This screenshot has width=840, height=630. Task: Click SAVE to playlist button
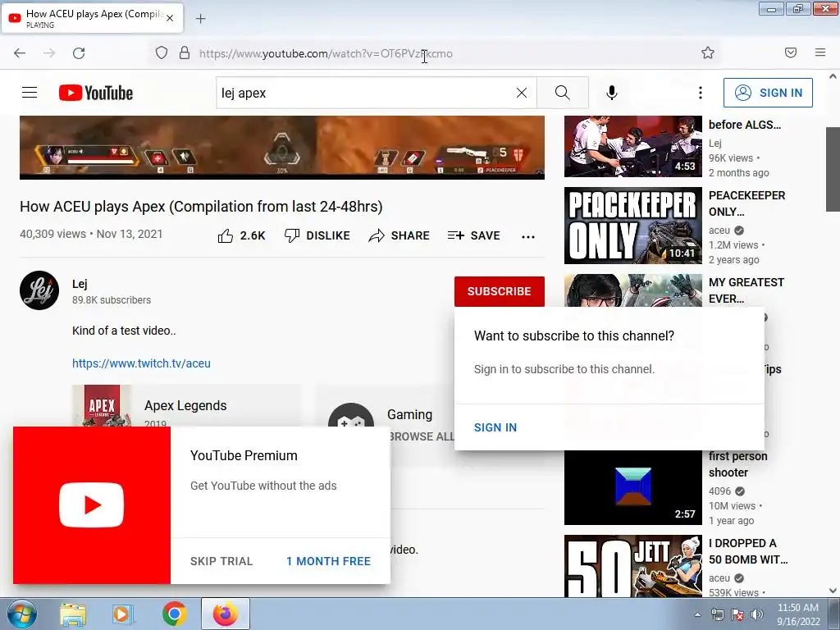tap(473, 235)
